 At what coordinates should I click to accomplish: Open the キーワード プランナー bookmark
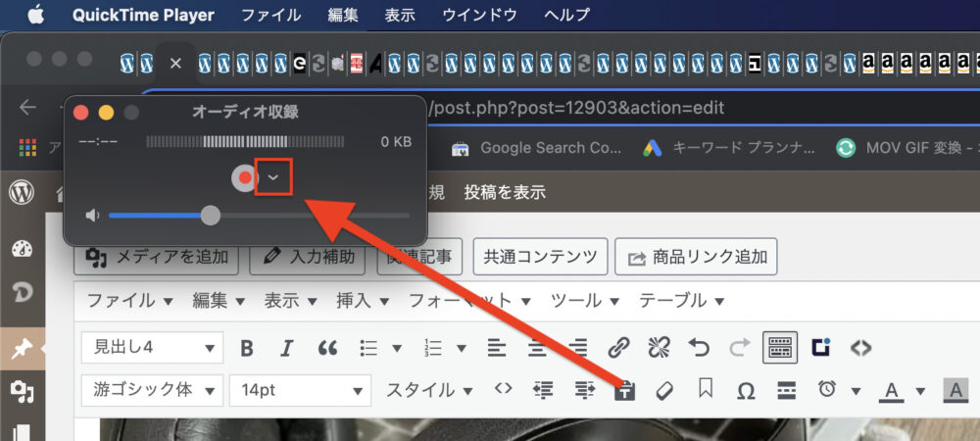[729, 148]
